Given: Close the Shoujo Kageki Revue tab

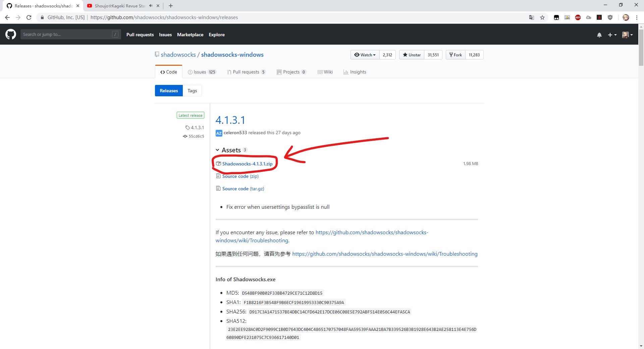Looking at the screenshot, I should [158, 6].
